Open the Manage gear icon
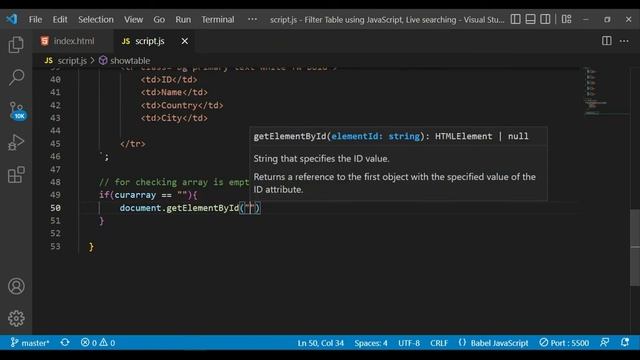This screenshot has width=640, height=360. tap(16, 318)
